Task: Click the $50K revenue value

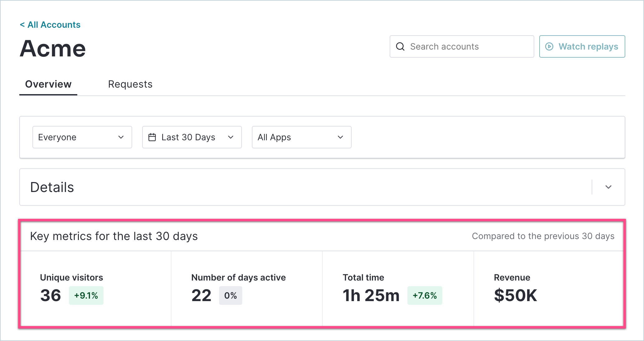Action: 516,295
